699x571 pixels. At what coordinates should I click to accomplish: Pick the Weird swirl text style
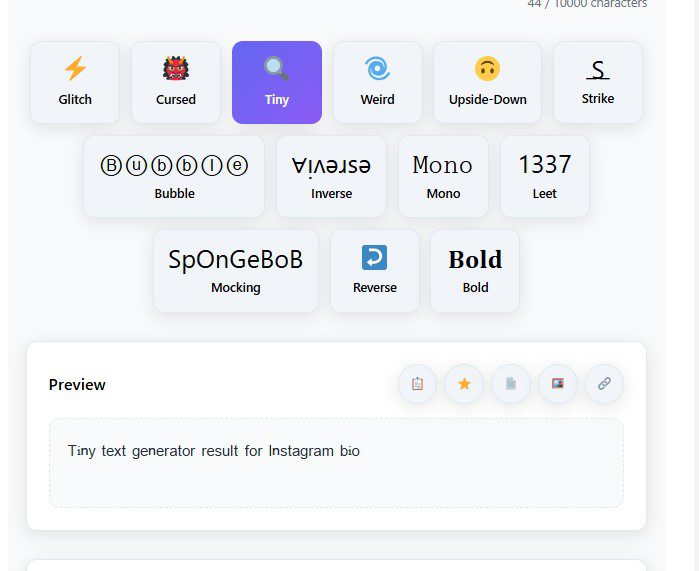click(378, 82)
